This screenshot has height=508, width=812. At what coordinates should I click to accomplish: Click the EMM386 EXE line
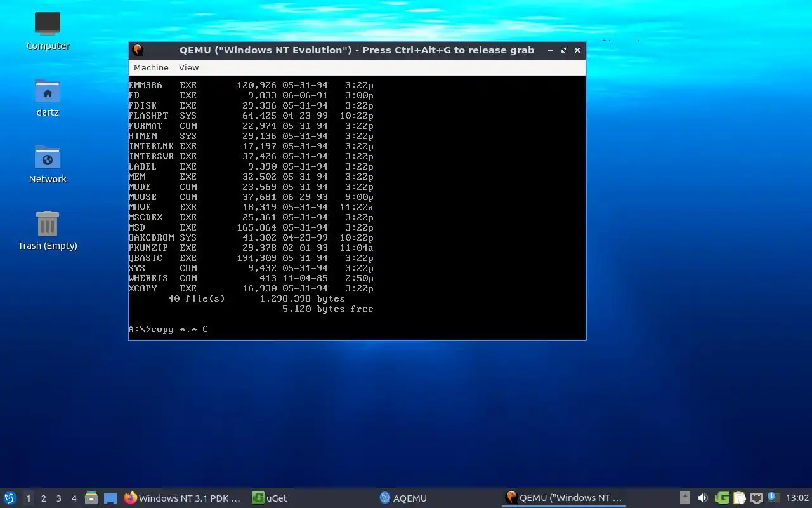(x=251, y=85)
